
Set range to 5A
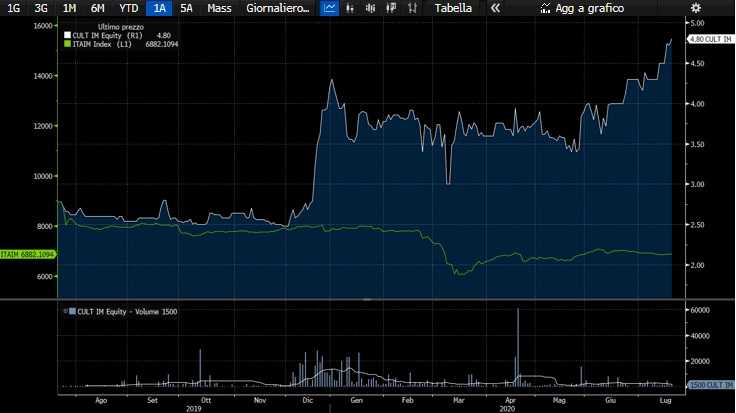(186, 8)
